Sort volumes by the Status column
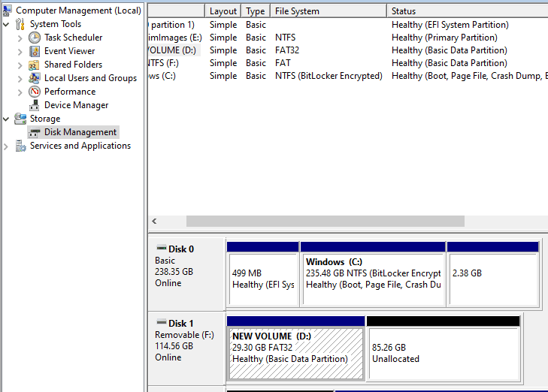This screenshot has height=392, width=548. (466, 11)
